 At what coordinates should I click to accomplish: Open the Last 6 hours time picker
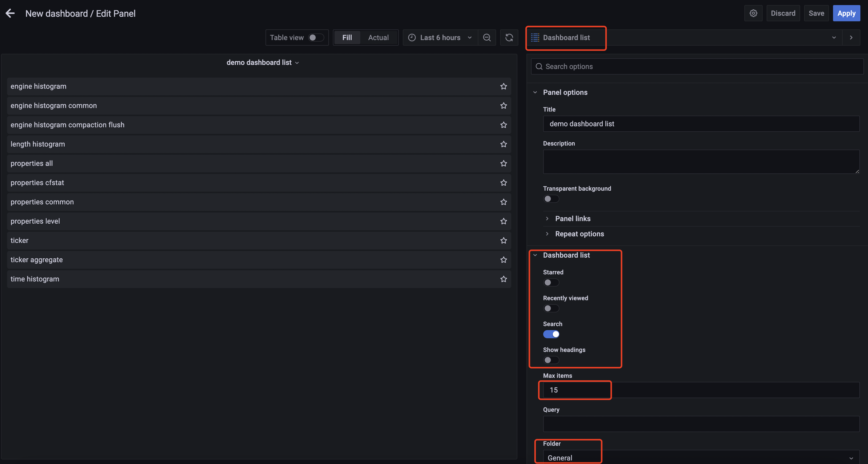coord(440,38)
